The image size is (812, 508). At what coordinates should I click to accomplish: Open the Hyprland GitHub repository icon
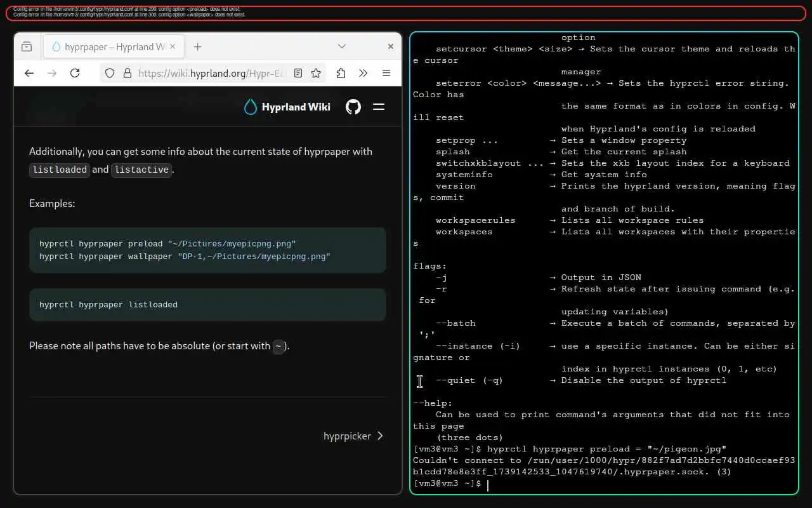[x=353, y=107]
